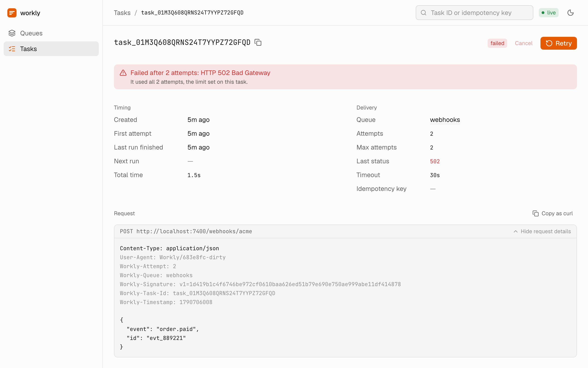Copy request as curl
Screen dimensions: 588x368
(553, 213)
